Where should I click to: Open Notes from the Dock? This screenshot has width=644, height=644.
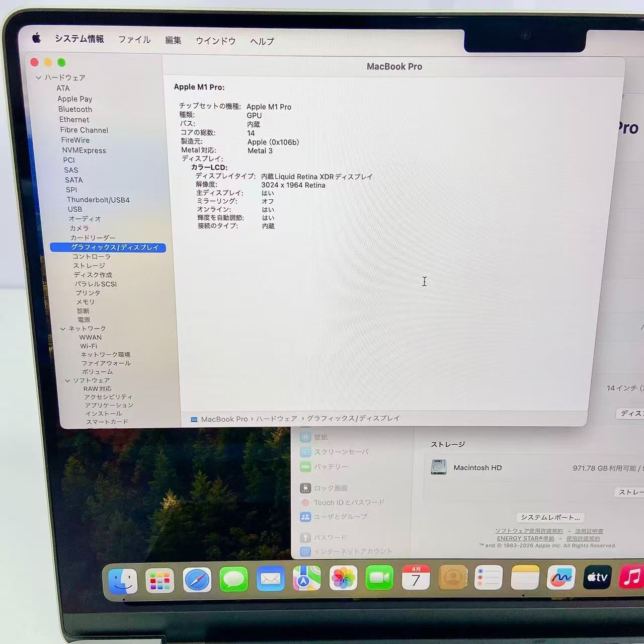(x=525, y=578)
